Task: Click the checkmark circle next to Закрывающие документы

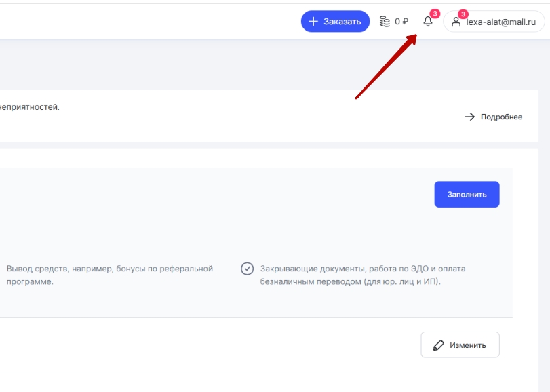Action: pyautogui.click(x=248, y=269)
